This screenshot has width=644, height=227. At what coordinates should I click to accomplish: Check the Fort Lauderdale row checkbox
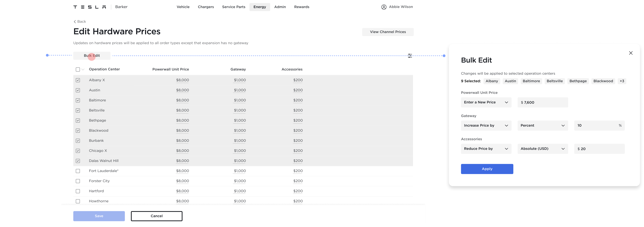point(78,171)
